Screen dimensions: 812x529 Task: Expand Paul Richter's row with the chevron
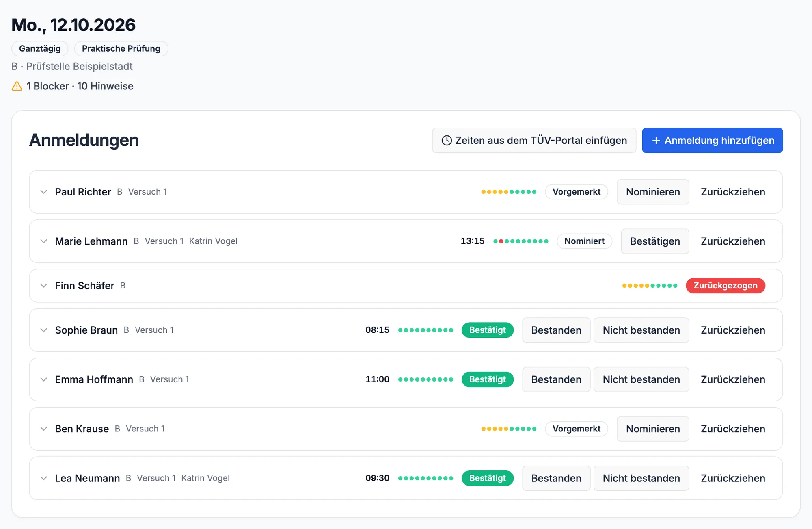coord(44,192)
